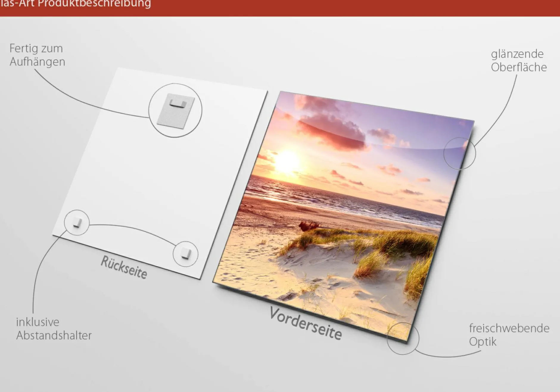Viewport: 560px width, 392px height.
Task: Click the 'inklusive Abstandshalter' label
Action: pos(54,329)
